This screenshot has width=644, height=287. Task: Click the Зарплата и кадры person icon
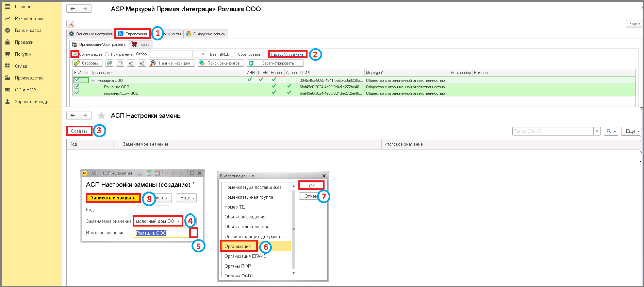point(7,102)
